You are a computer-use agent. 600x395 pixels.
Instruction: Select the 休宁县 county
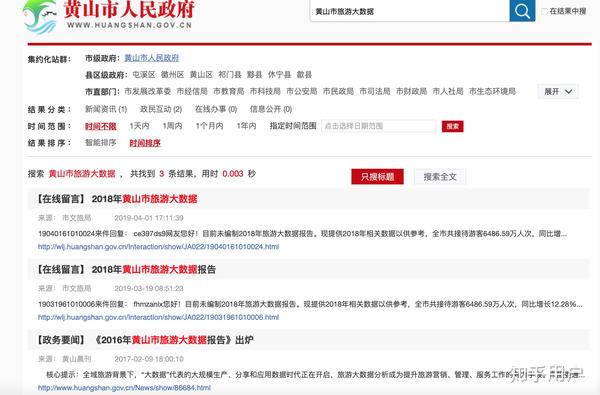pyautogui.click(x=279, y=75)
